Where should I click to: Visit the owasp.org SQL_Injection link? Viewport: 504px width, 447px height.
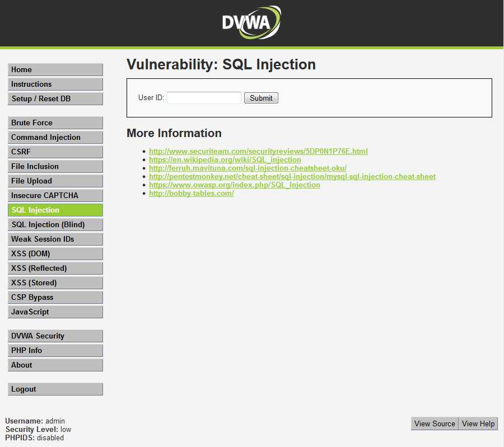pos(234,185)
